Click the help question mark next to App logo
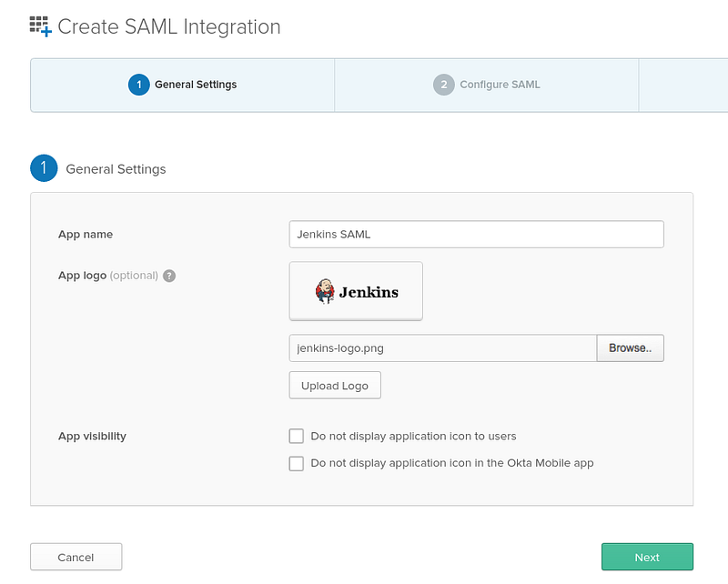 click(x=169, y=276)
